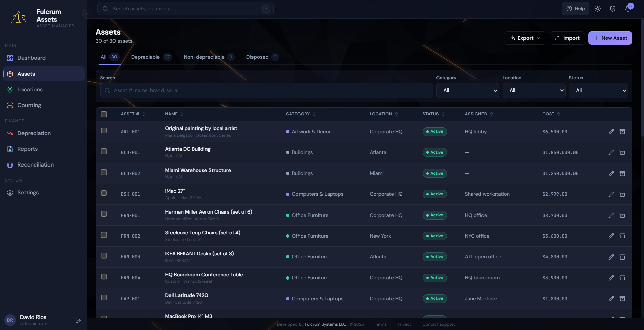
Task: Open the shield security icon
Action: [x=612, y=9]
